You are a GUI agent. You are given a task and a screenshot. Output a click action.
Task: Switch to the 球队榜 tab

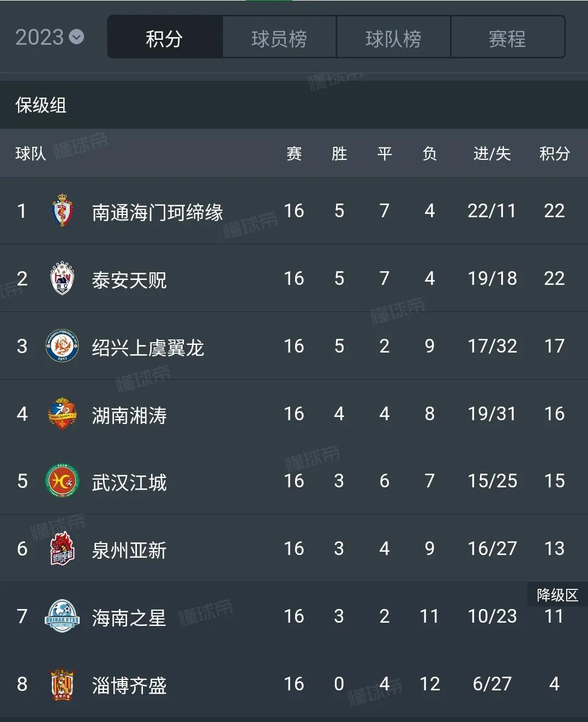(x=393, y=37)
